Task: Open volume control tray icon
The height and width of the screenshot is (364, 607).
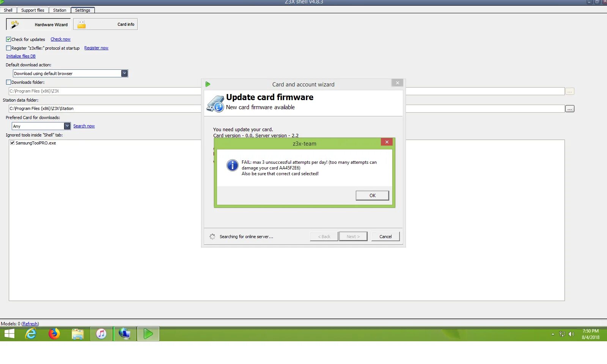Action: tap(571, 334)
